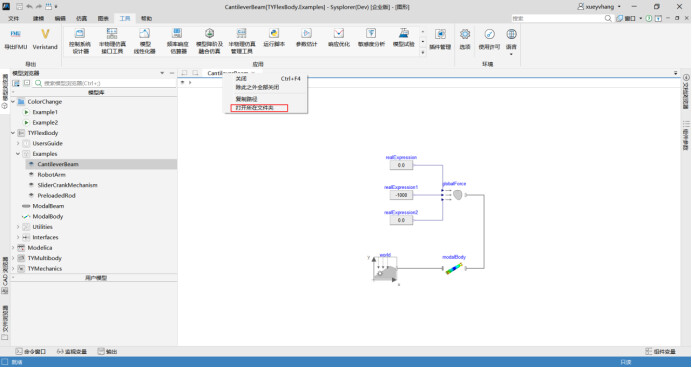Open 选项 settings gear
Image resolution: width=692 pixels, height=368 pixels.
tap(465, 39)
